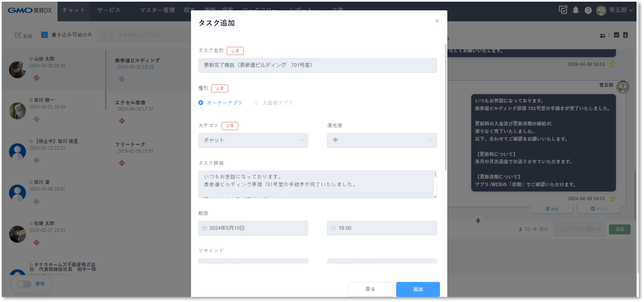Click the タスク詳細 text area
This screenshot has width=644, height=302.
pyautogui.click(x=315, y=184)
